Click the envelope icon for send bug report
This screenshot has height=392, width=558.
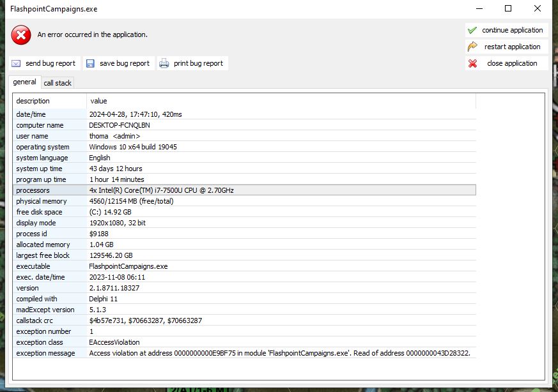point(16,64)
